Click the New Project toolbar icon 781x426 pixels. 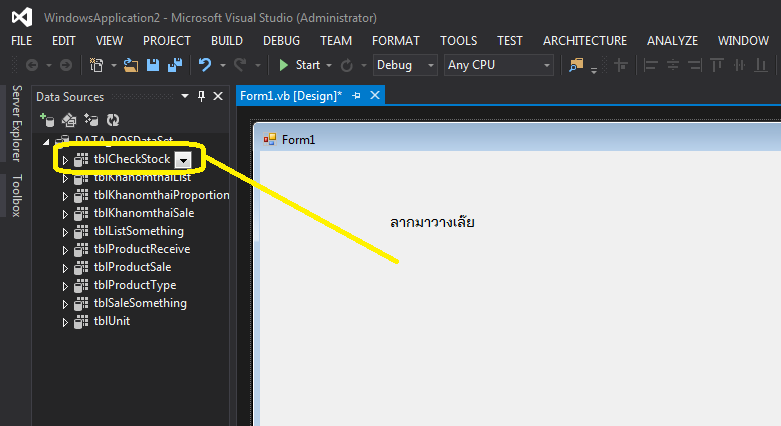tap(96, 65)
